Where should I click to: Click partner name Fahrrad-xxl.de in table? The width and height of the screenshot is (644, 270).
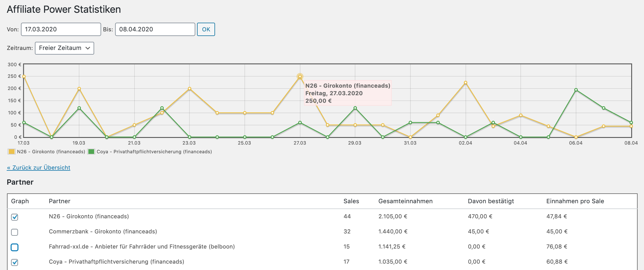click(142, 246)
